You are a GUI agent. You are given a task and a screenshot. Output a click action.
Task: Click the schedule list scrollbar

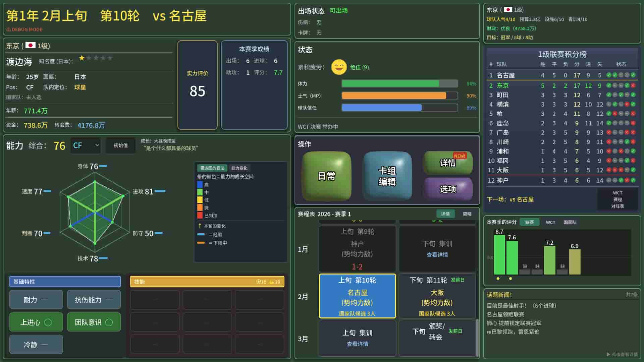tap(477, 338)
